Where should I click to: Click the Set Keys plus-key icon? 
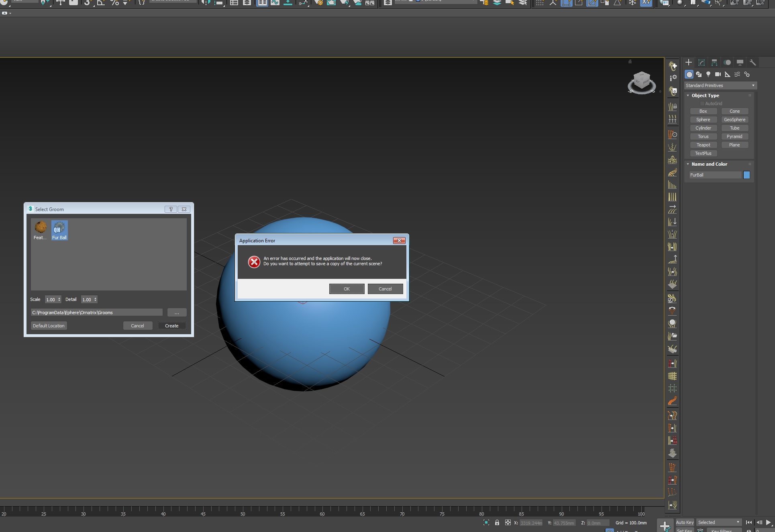point(665,525)
